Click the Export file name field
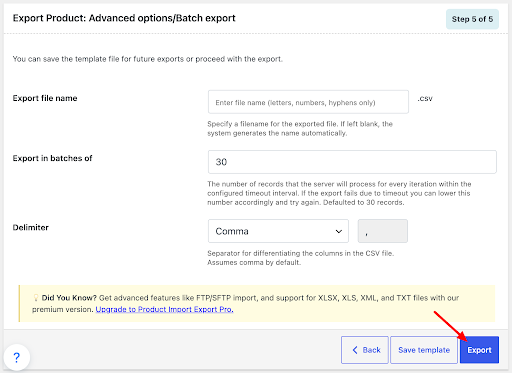Image resolution: width=512 pixels, height=373 pixels. [308, 102]
